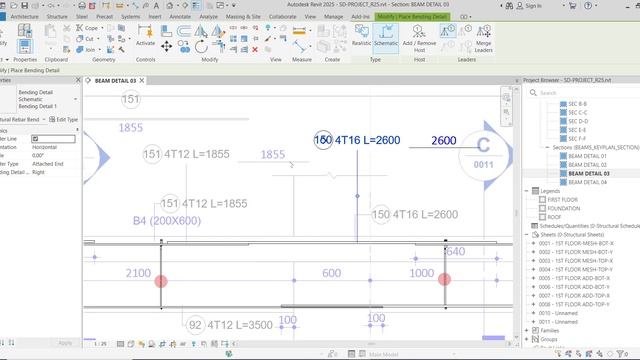640x360 pixels.
Task: Collapse the Legends node in Project Browser
Action: click(x=527, y=191)
